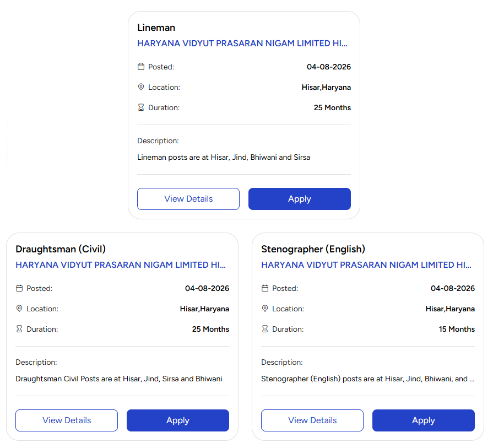493x448 pixels.
Task: Apply to the Lineman position
Action: (x=300, y=199)
